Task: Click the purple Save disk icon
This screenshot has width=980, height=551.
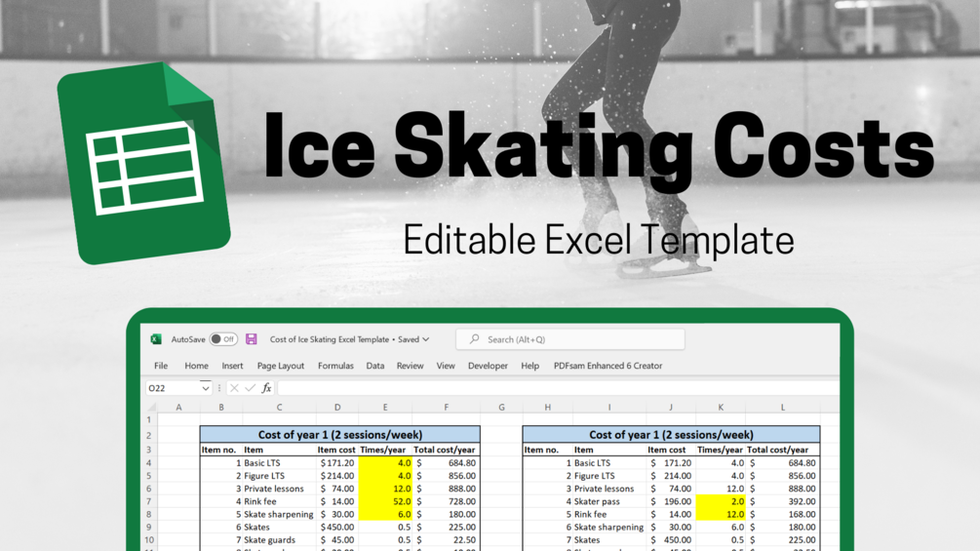Action: 252,339
